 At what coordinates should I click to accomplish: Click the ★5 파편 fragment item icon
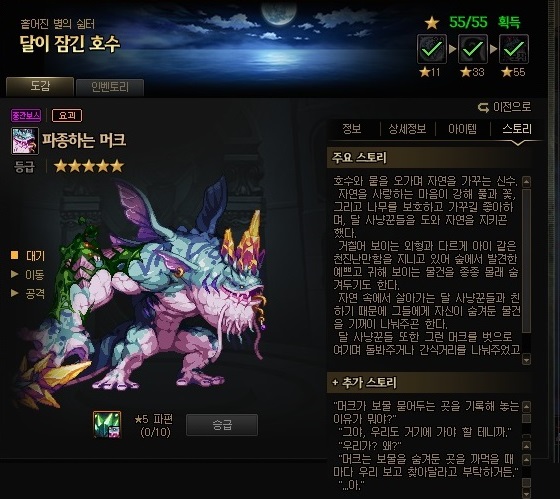coord(107,424)
